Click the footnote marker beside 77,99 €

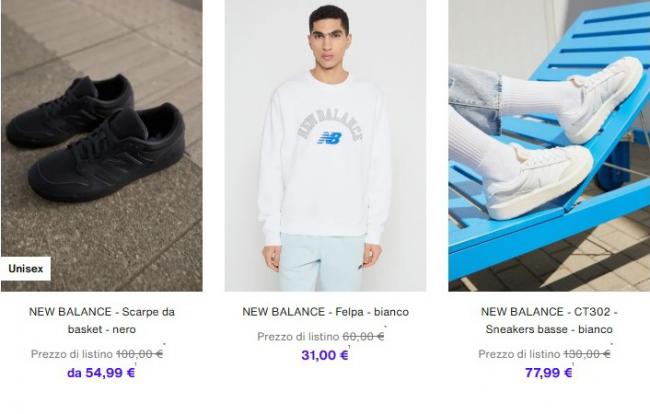pos(573,364)
